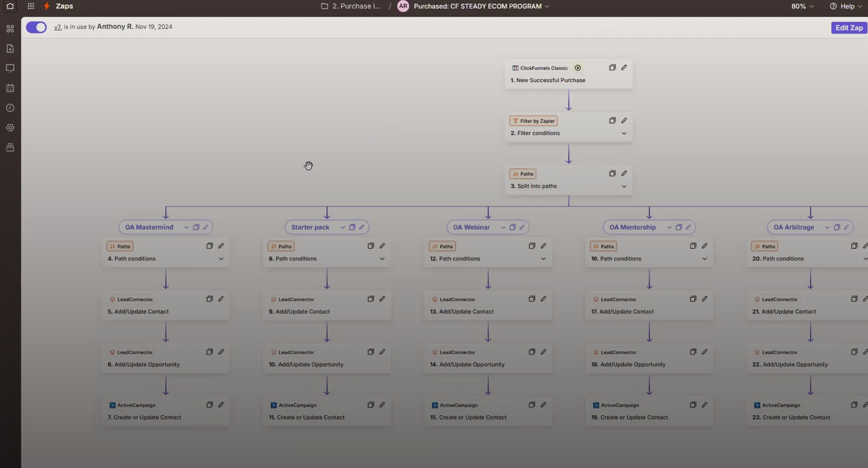The height and width of the screenshot is (468, 868).
Task: Click the ClickFunnels Classic status badge icon
Action: 578,68
